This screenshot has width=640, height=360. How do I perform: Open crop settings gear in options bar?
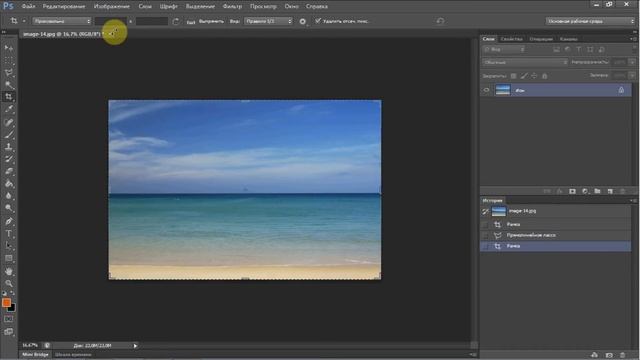pyautogui.click(x=302, y=21)
